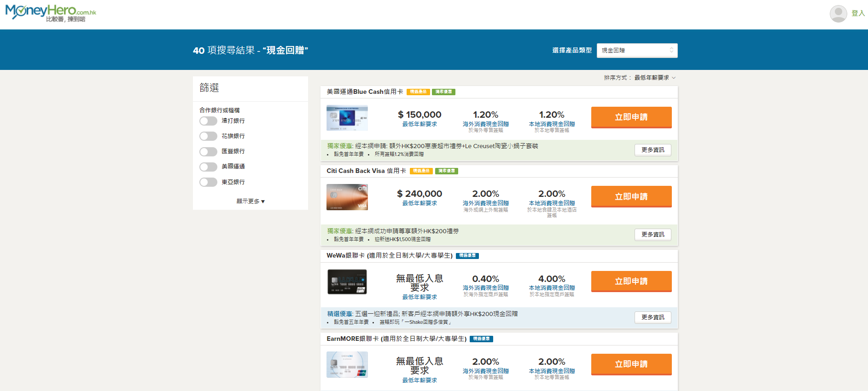Image resolution: width=868 pixels, height=391 pixels.
Task: Apply for Citi Cash Back Visa with 立即申請
Action: click(x=631, y=196)
